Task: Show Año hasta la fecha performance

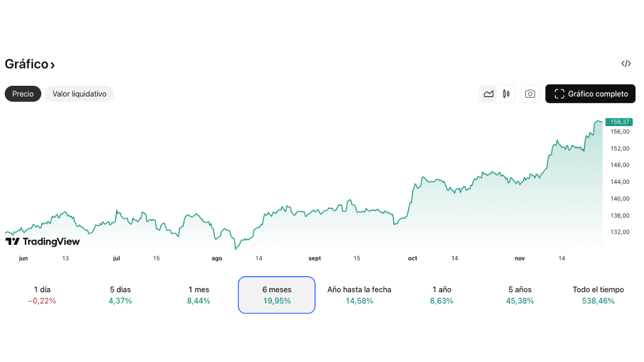Action: click(359, 295)
